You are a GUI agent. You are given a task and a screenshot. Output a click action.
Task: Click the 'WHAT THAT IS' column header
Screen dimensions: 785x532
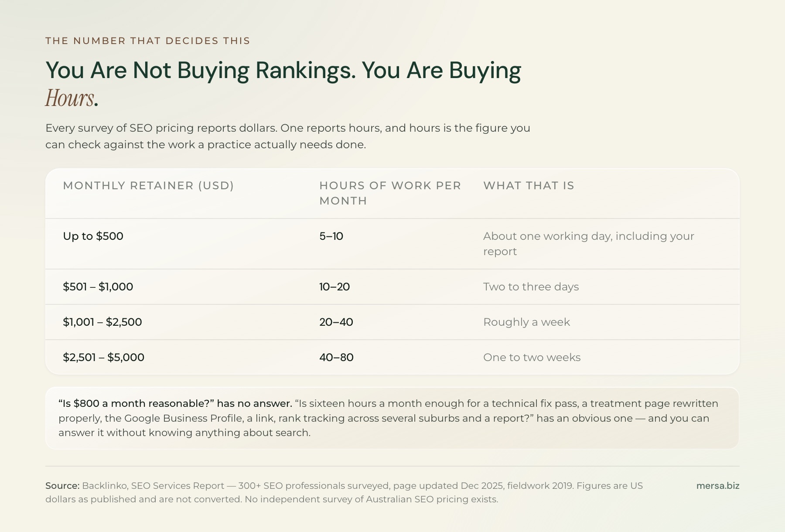[x=529, y=186]
